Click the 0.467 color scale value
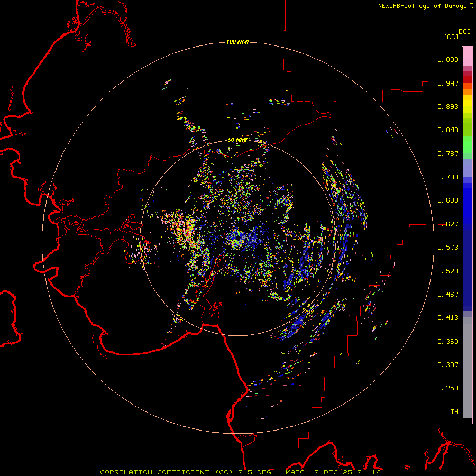The height and width of the screenshot is (476, 476). (448, 295)
